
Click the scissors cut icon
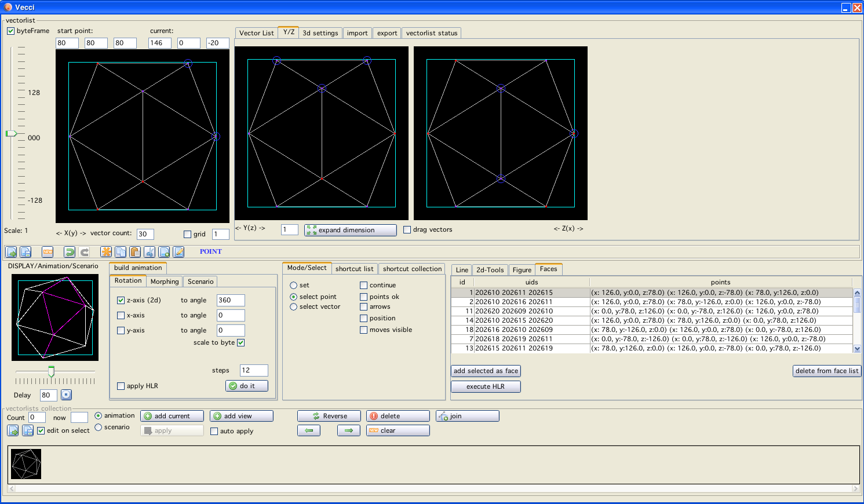tap(150, 252)
